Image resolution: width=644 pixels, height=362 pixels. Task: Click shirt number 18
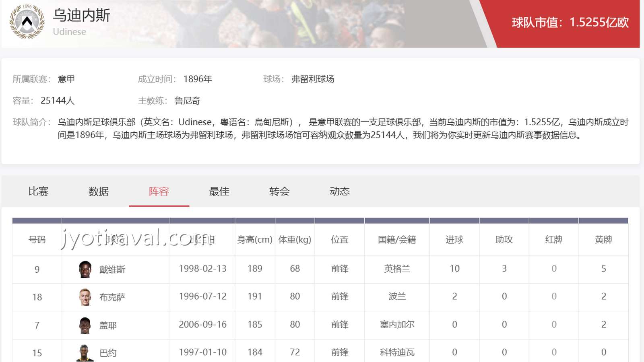click(x=37, y=297)
